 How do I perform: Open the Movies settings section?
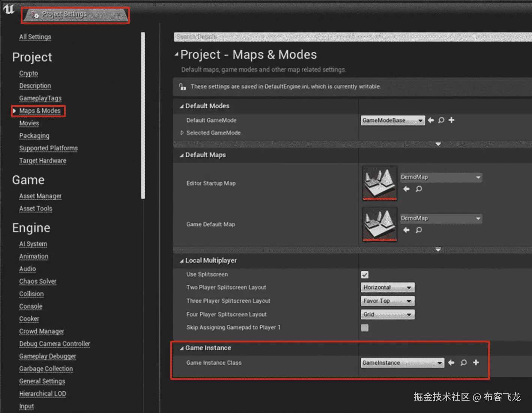29,123
